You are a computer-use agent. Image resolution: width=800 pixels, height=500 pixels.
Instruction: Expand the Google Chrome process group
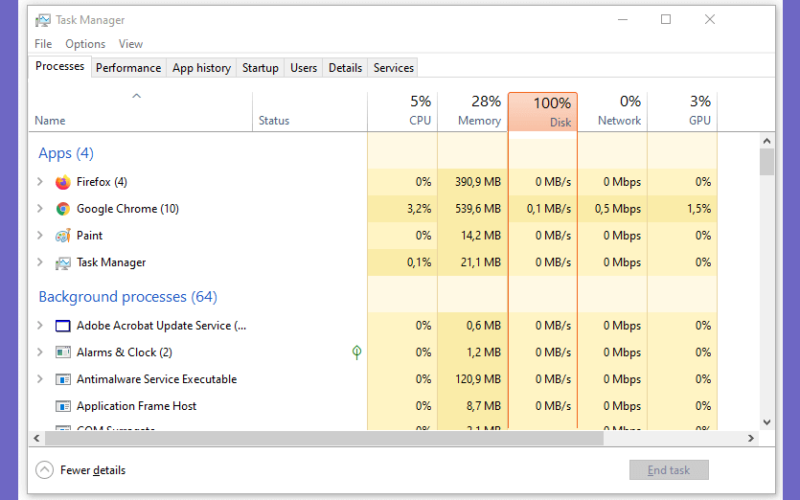point(40,209)
